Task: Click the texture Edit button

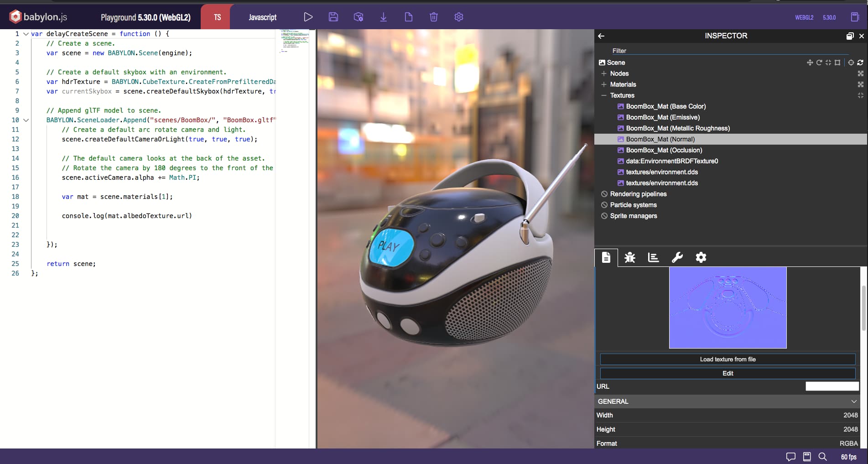Action: coord(728,373)
